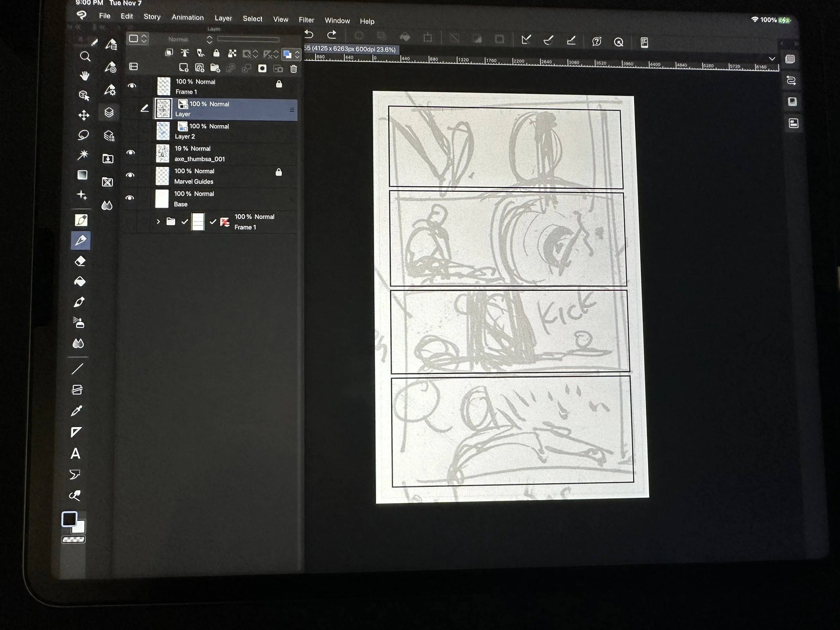Click the delete layer trash icon
The image size is (840, 630).
294,69
